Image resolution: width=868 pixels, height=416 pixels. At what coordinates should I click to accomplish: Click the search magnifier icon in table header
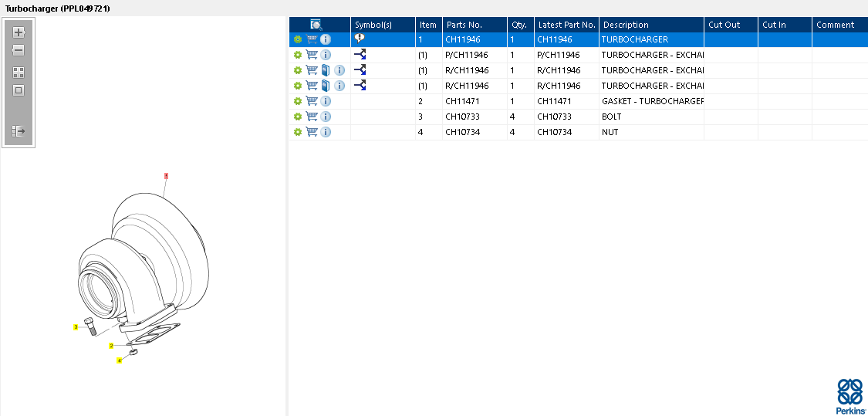[316, 25]
